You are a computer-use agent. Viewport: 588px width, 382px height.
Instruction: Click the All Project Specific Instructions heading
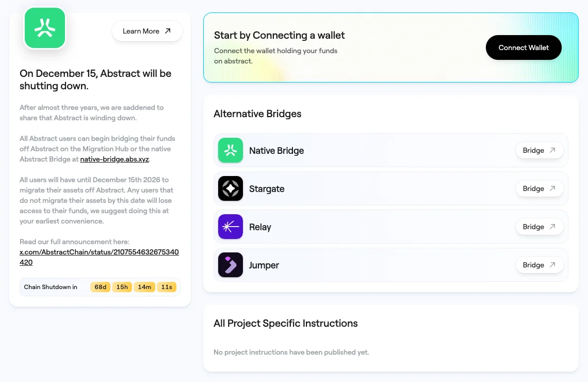tap(285, 324)
